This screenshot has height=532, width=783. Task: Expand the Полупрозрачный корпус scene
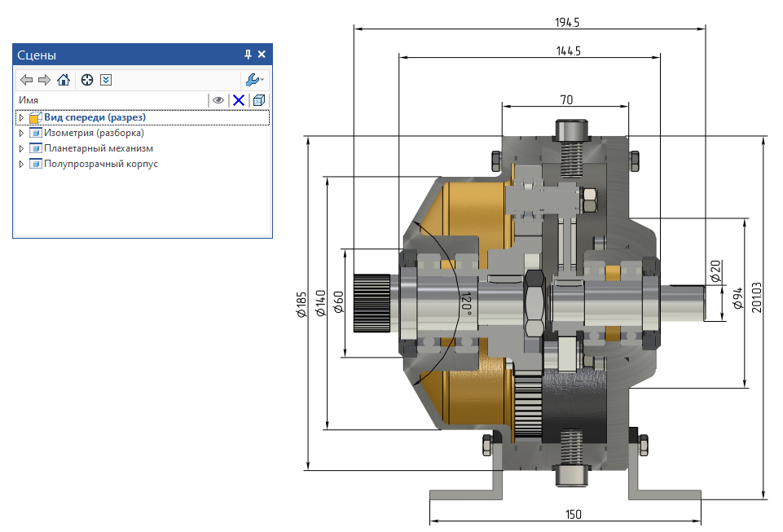coord(21,164)
